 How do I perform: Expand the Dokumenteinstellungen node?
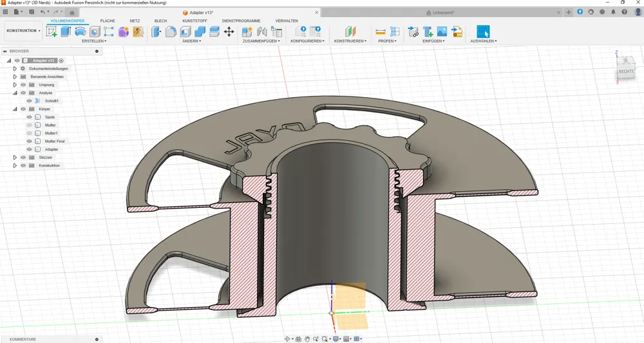tap(15, 68)
